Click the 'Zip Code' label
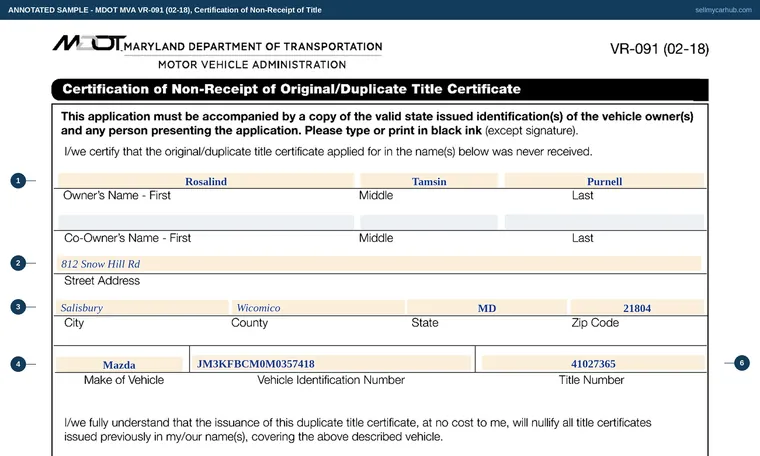 pos(595,323)
